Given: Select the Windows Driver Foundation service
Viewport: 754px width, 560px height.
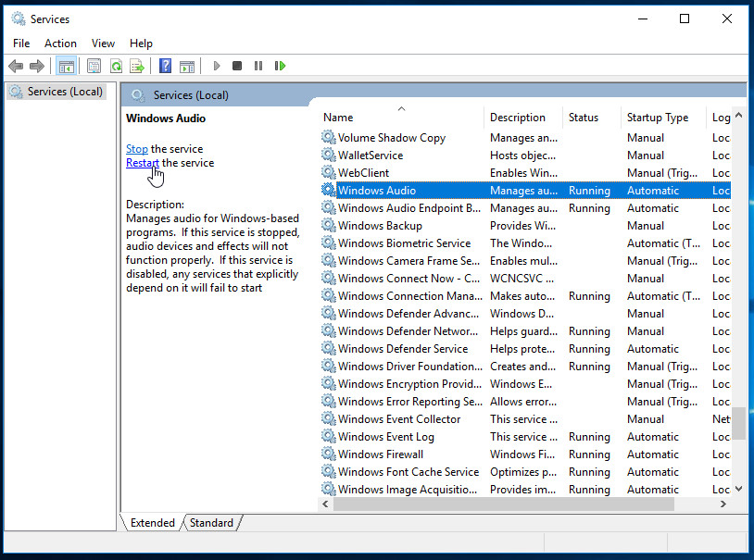Looking at the screenshot, I should tap(525, 367).
